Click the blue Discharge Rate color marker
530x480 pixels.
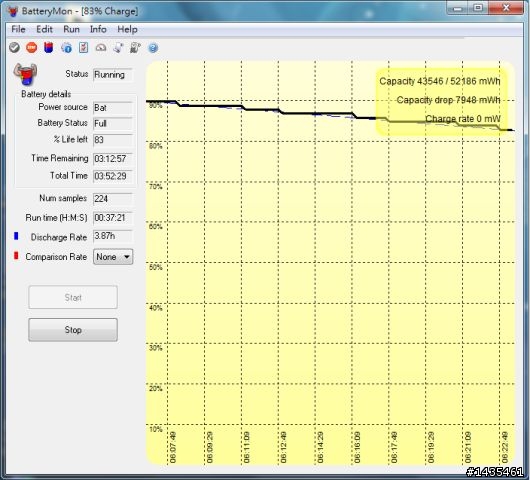coord(16,236)
